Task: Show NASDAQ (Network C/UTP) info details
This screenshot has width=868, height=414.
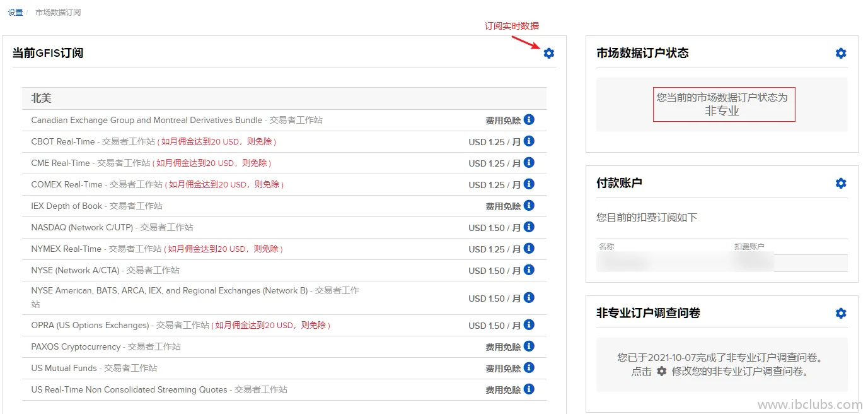Action: point(529,227)
